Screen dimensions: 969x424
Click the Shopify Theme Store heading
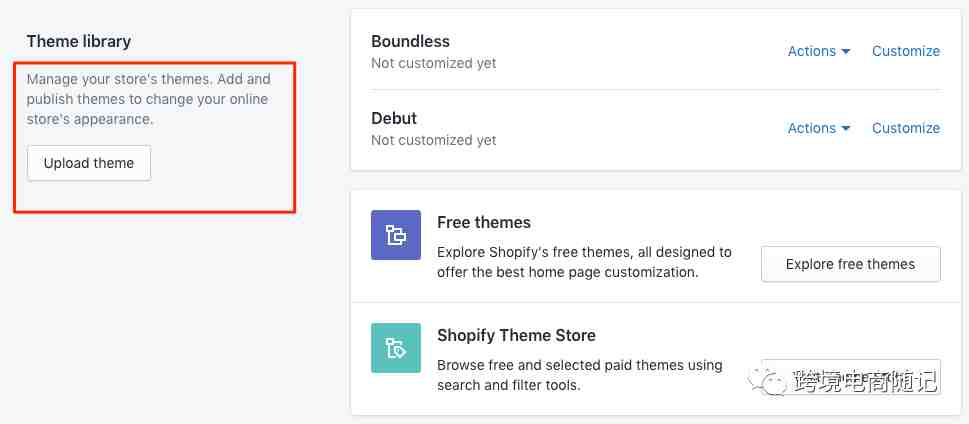click(517, 336)
